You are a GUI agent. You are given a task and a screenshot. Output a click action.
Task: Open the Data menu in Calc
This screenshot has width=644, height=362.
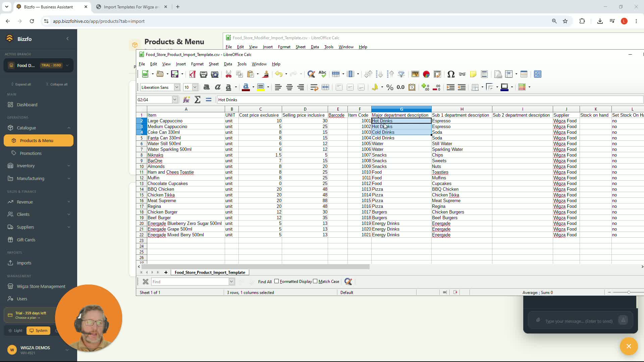pos(228,64)
